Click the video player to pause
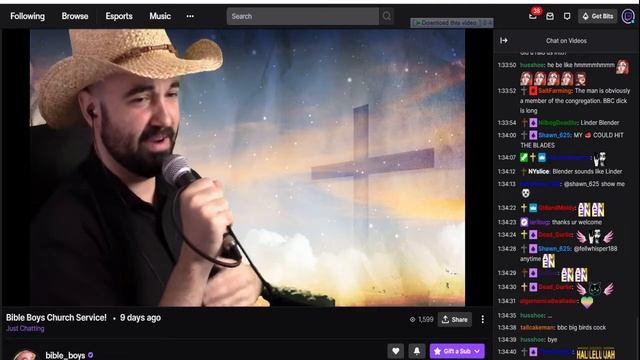The width and height of the screenshot is (640, 360). (247, 167)
